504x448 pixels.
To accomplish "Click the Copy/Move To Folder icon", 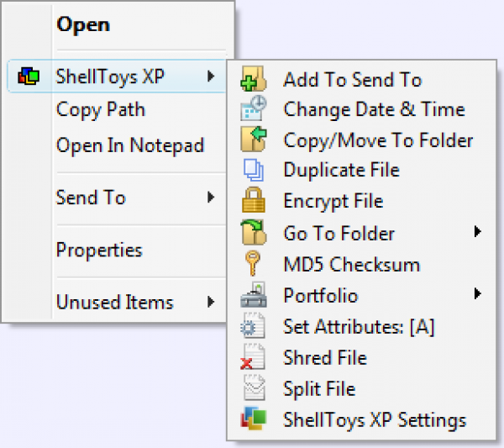I will pos(253,140).
